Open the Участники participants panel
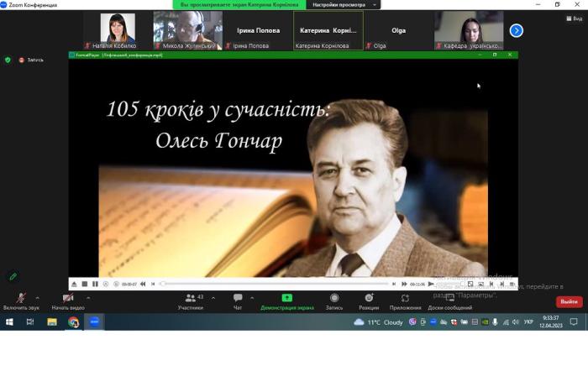The width and height of the screenshot is (588, 371). click(191, 298)
